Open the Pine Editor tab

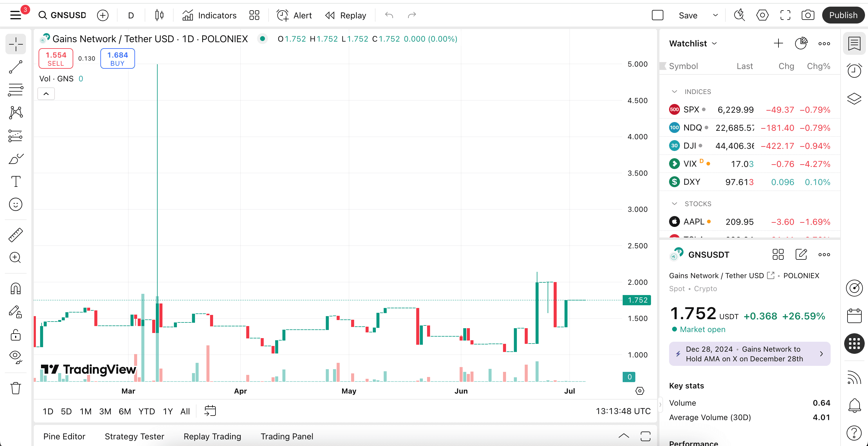64,437
